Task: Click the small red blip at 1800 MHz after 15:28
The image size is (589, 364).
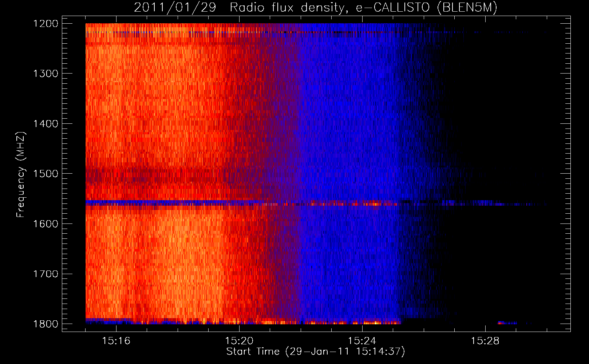Action: (502, 323)
